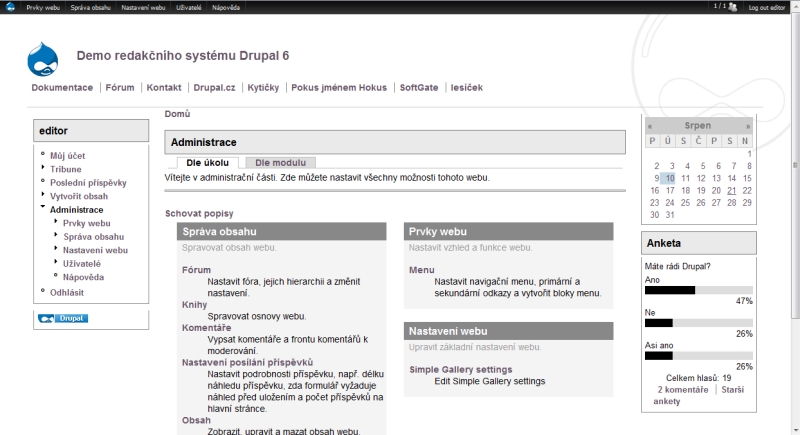The image size is (800, 435).
Task: Click the Powered by Drupal badge
Action: pos(63,318)
